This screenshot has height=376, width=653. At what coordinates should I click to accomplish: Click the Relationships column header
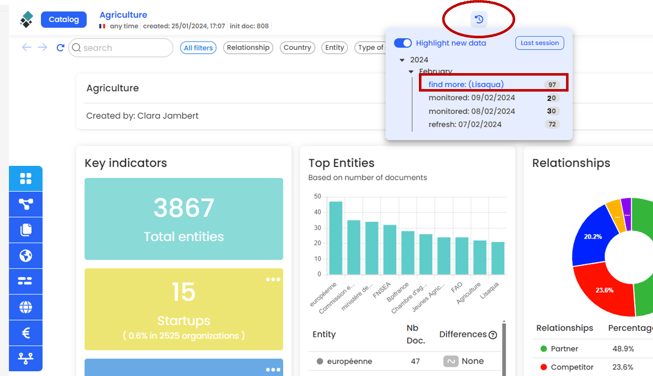[565, 328]
